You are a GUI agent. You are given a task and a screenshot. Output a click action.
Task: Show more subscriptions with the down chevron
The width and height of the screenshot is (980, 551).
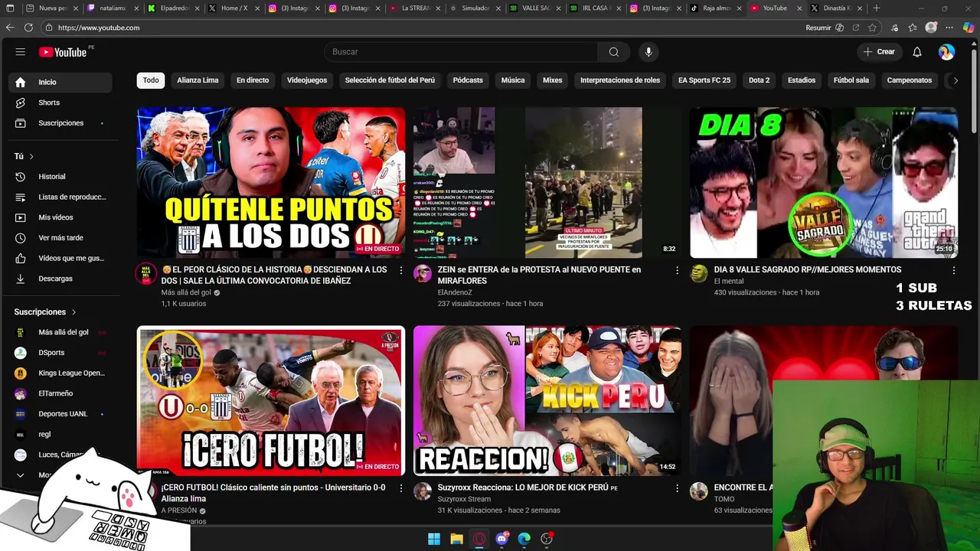pyautogui.click(x=21, y=475)
